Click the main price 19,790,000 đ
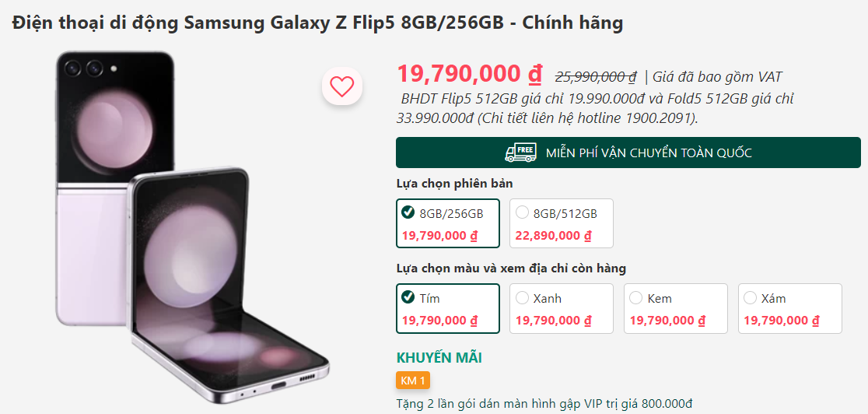The height and width of the screenshot is (414, 868). coord(470,74)
